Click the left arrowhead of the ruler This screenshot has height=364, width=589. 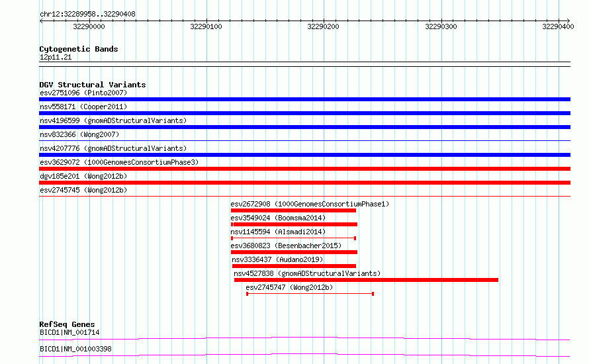click(x=41, y=21)
